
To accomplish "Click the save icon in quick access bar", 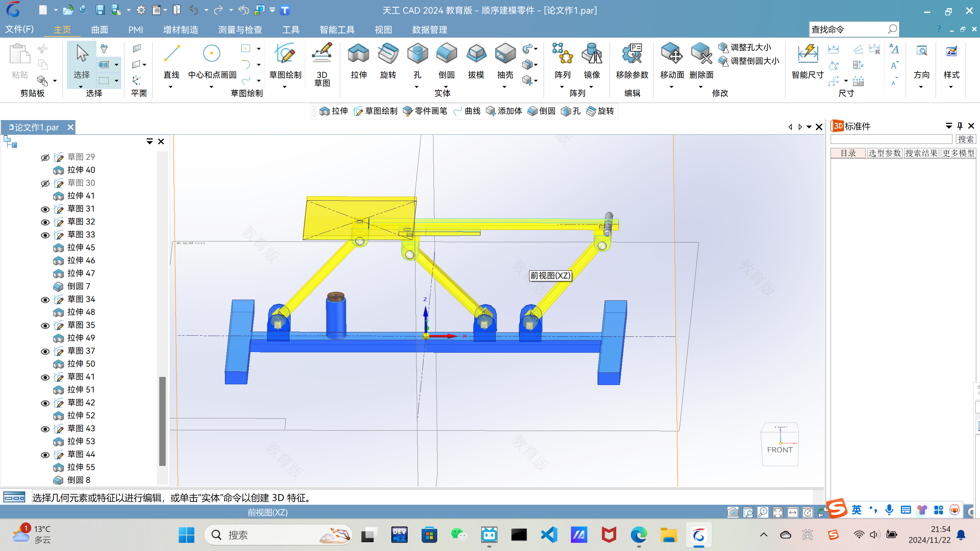I will (x=100, y=10).
